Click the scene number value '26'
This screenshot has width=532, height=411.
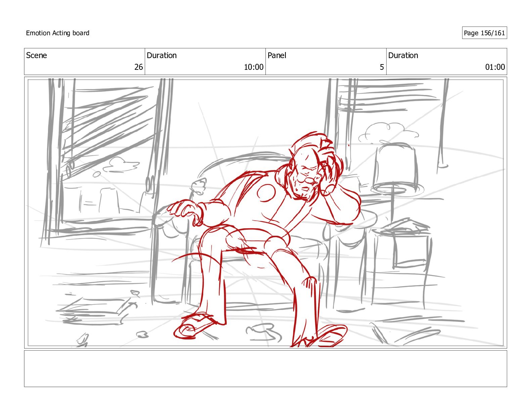click(139, 67)
